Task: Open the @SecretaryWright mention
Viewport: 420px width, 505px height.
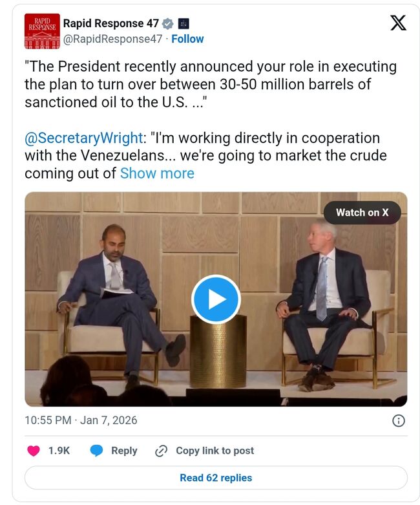Action: [x=83, y=138]
